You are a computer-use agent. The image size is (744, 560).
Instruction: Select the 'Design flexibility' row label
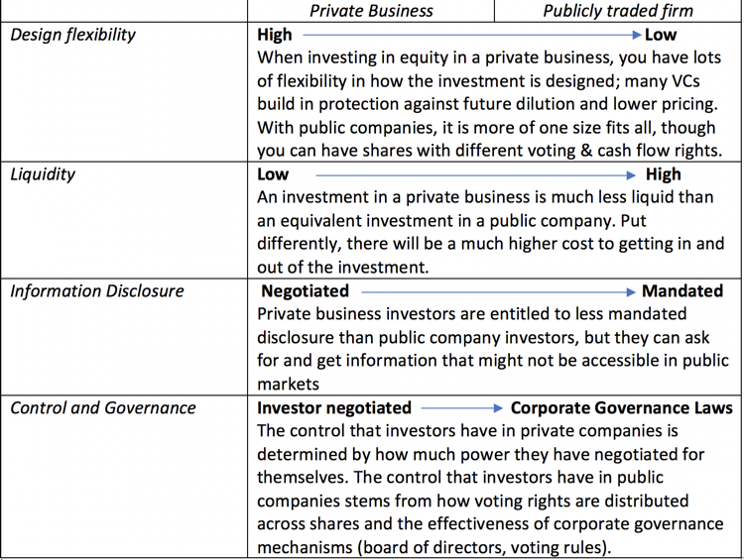(72, 35)
